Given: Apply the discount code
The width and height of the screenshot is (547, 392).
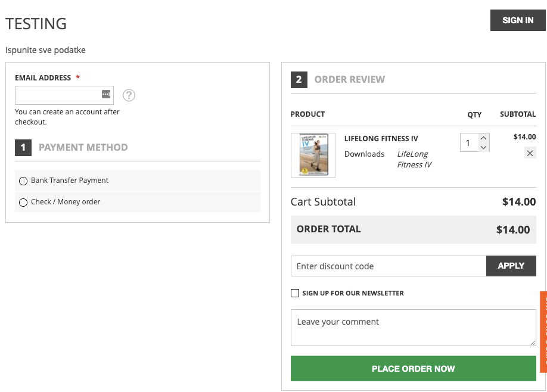Looking at the screenshot, I should (x=511, y=266).
